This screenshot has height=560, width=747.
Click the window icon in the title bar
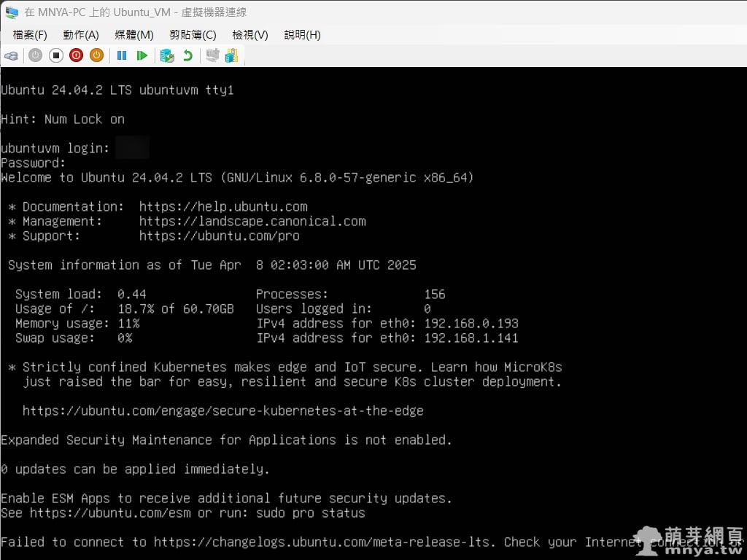tap(12, 12)
